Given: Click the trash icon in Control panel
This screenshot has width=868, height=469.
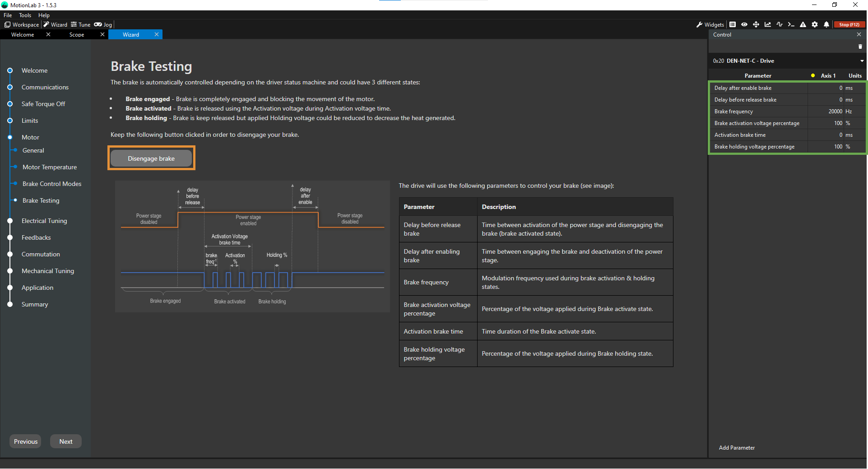Looking at the screenshot, I should point(860,46).
